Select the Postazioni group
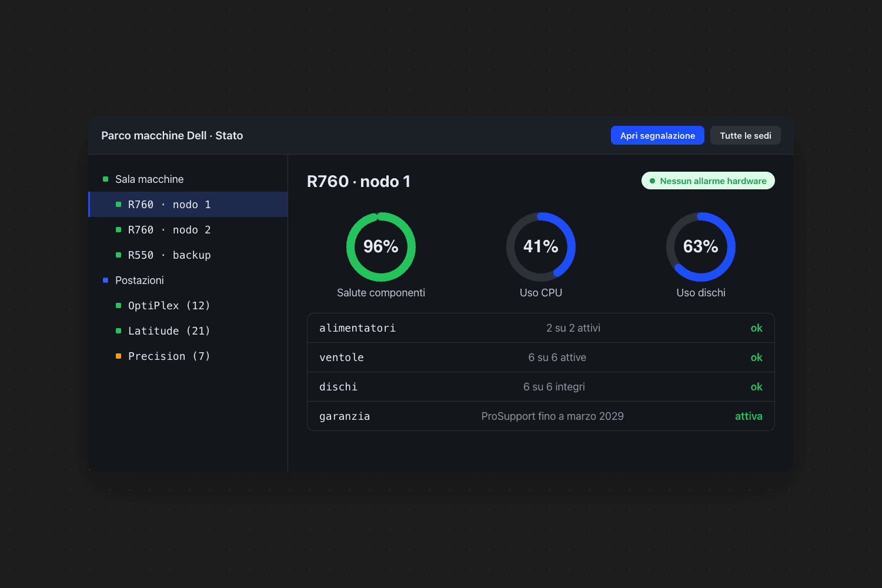The height and width of the screenshot is (588, 882). pyautogui.click(x=188, y=280)
